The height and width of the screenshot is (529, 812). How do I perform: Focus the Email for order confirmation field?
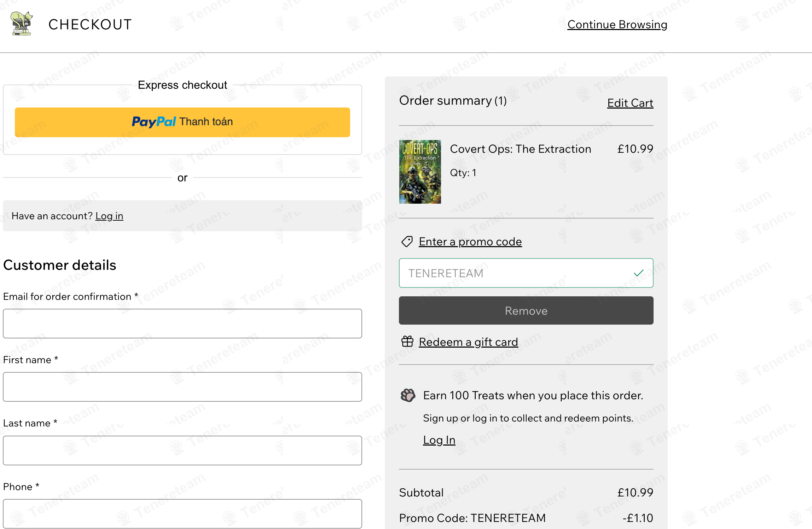pos(182,324)
